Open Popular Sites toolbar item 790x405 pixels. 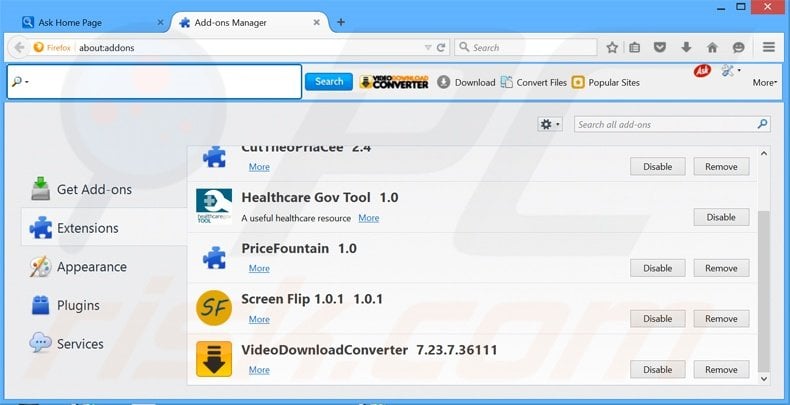tap(606, 82)
